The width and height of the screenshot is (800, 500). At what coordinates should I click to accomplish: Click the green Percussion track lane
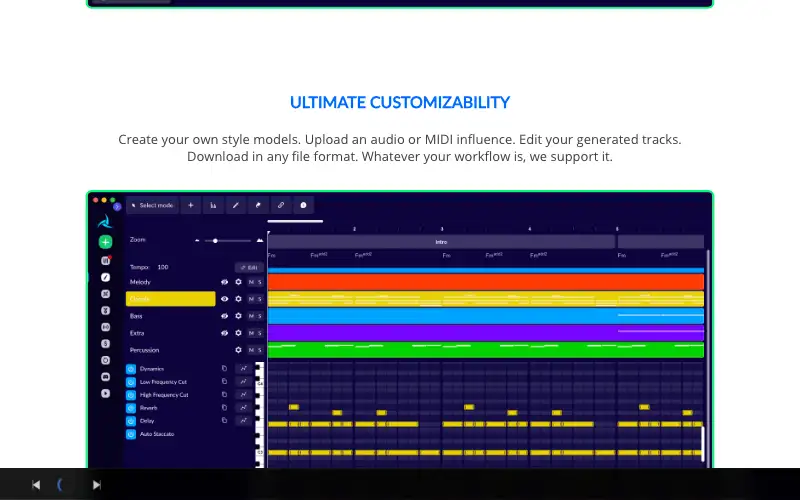pyautogui.click(x=486, y=350)
